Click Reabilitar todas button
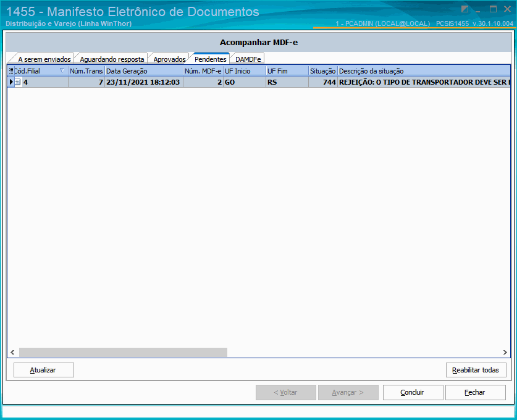This screenshot has width=517, height=420. click(x=476, y=370)
